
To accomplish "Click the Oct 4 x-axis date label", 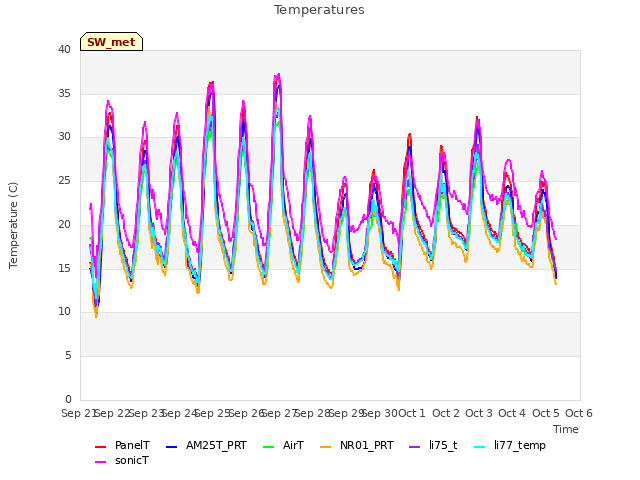I will 512,413.
